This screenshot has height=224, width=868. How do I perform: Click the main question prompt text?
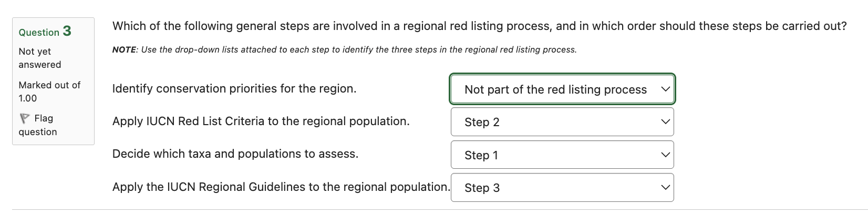[479, 26]
